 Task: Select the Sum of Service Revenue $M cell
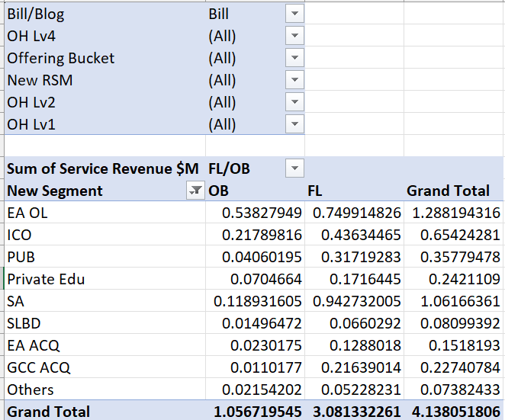(x=102, y=168)
